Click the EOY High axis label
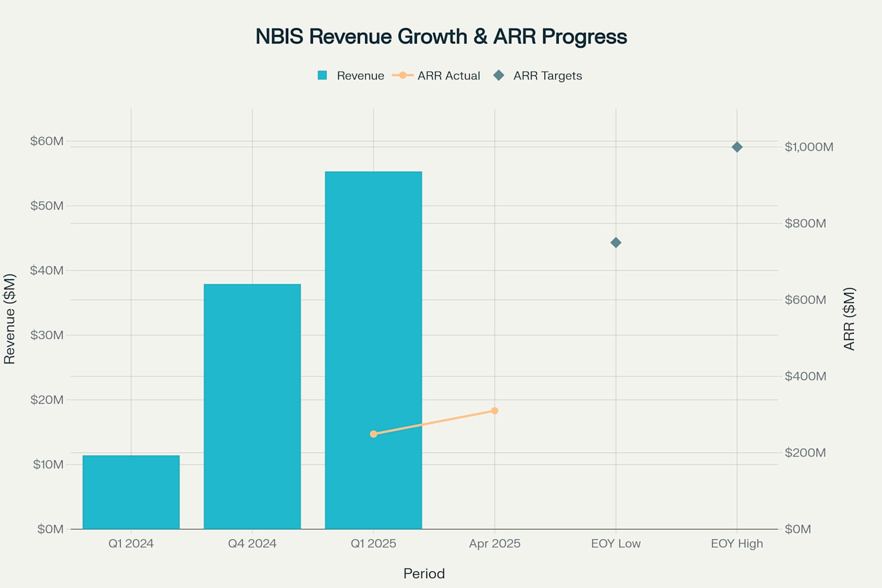Viewport: 882px width, 588px height. coord(737,544)
